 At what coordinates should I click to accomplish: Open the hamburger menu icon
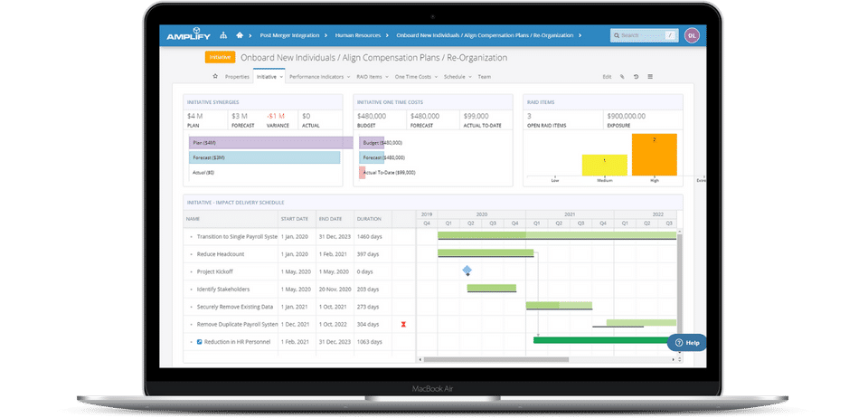pyautogui.click(x=650, y=77)
